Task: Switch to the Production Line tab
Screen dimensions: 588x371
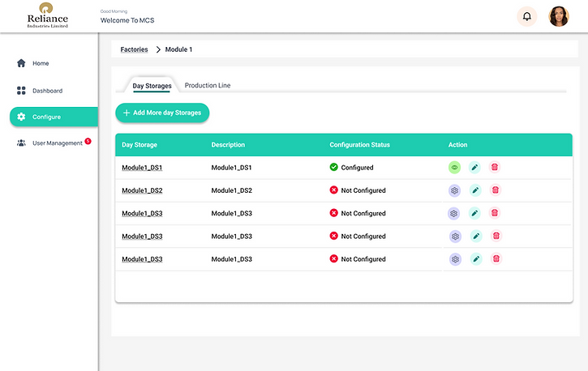Action: pos(208,85)
